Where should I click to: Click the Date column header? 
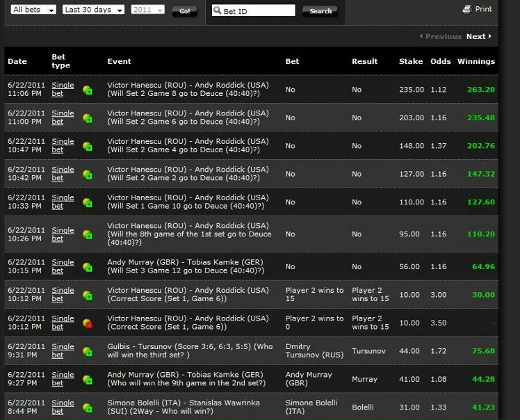click(17, 61)
